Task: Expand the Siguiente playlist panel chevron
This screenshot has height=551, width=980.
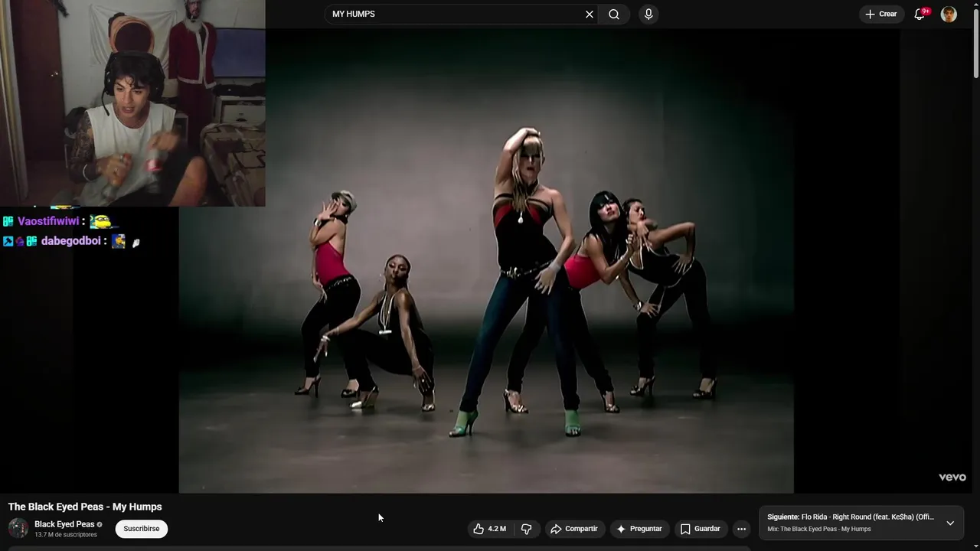Action: point(950,523)
